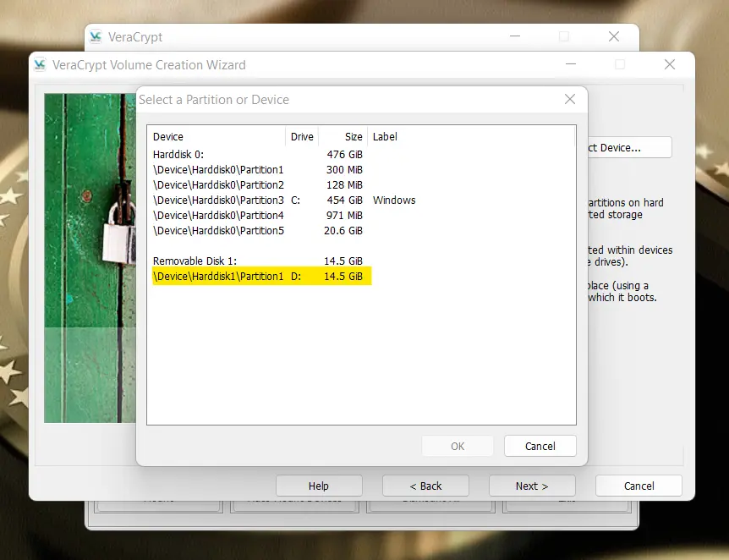Click VeraCrypt logo icon in main window title
Image resolution: width=729 pixels, height=560 pixels.
click(x=96, y=36)
